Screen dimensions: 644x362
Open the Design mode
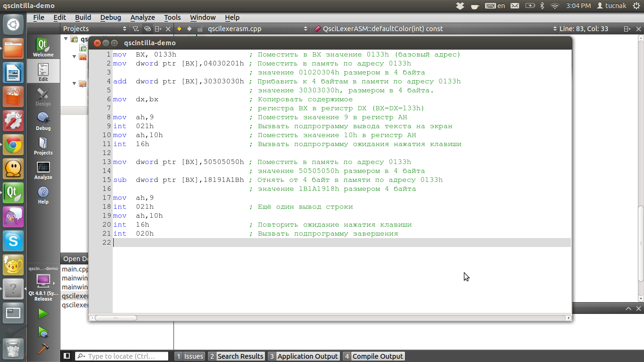pos(43,96)
